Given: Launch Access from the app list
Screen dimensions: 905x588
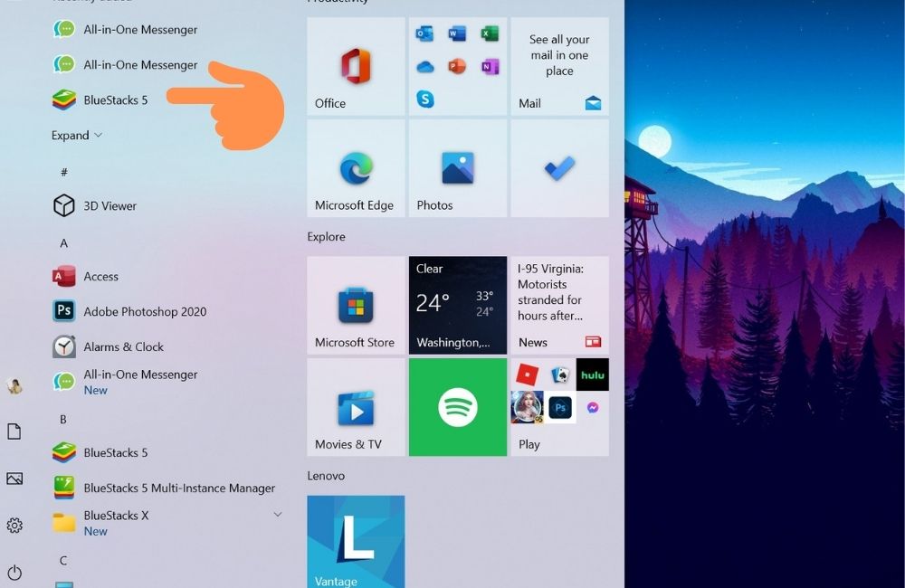Looking at the screenshot, I should [x=85, y=277].
